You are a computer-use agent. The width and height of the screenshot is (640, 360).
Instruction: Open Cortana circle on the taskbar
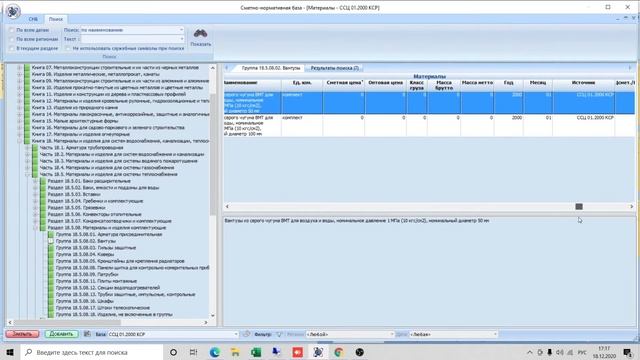coord(173,352)
